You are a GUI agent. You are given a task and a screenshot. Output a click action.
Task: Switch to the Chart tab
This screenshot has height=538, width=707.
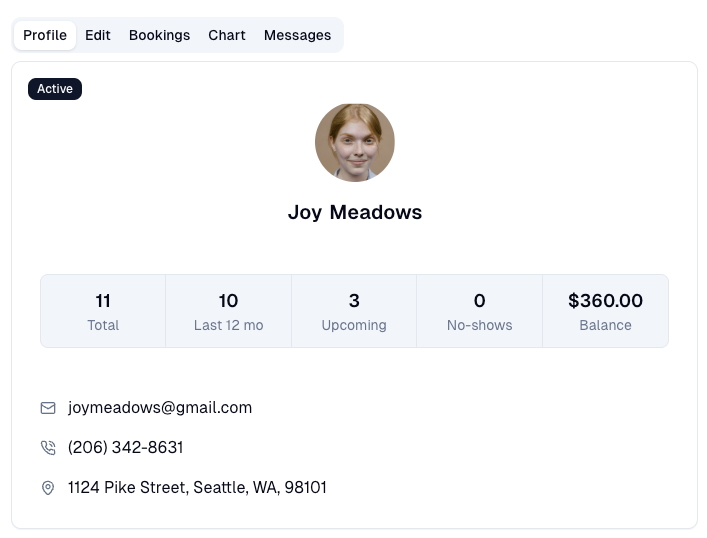pyautogui.click(x=227, y=35)
